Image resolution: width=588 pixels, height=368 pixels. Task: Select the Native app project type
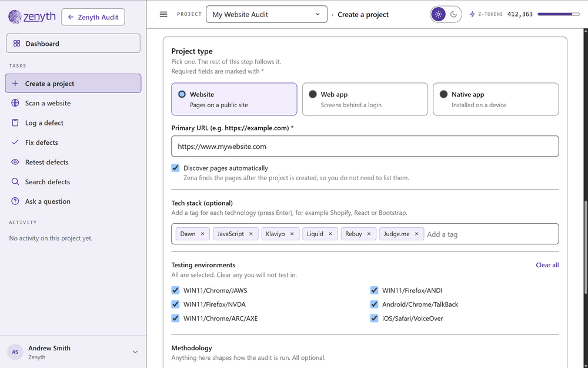496,99
